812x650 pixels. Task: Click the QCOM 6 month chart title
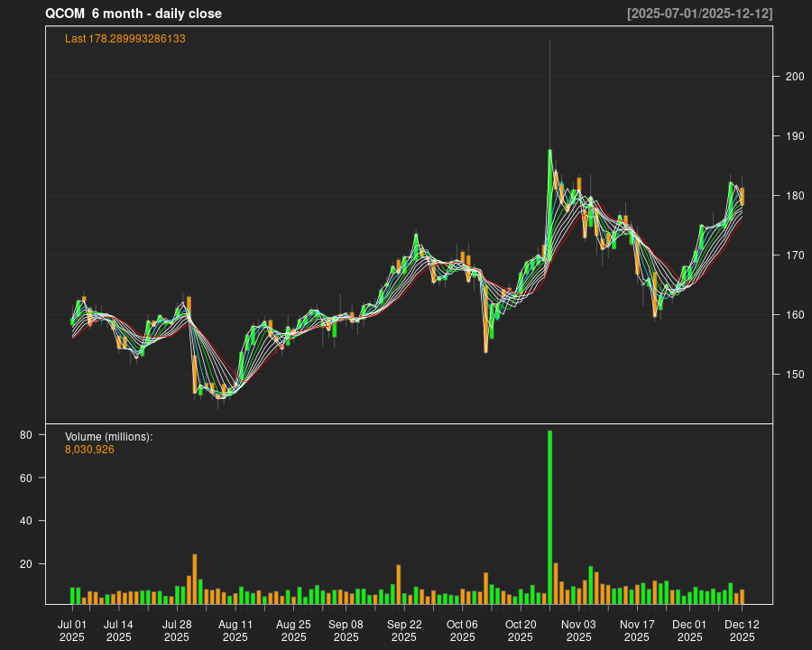(134, 14)
